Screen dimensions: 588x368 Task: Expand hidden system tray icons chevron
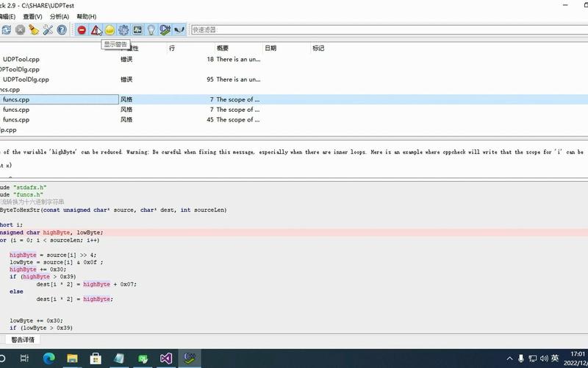point(509,358)
